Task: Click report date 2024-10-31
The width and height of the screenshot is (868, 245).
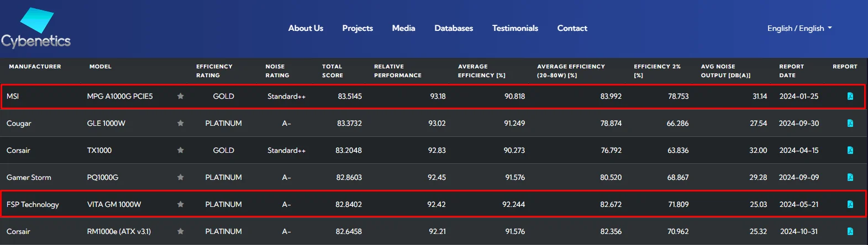Action: point(799,231)
